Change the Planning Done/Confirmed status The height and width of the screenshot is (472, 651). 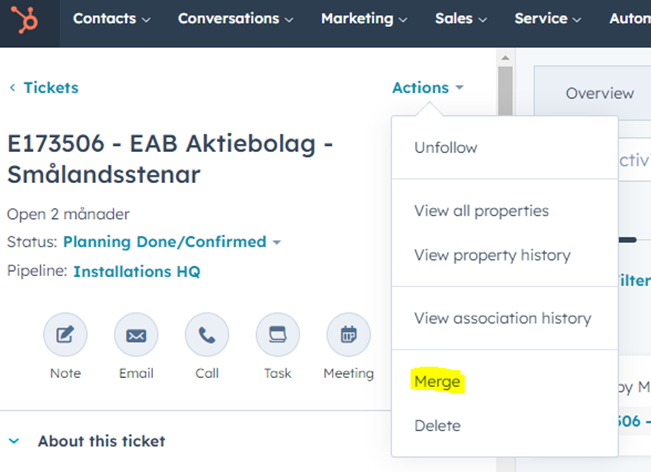171,242
